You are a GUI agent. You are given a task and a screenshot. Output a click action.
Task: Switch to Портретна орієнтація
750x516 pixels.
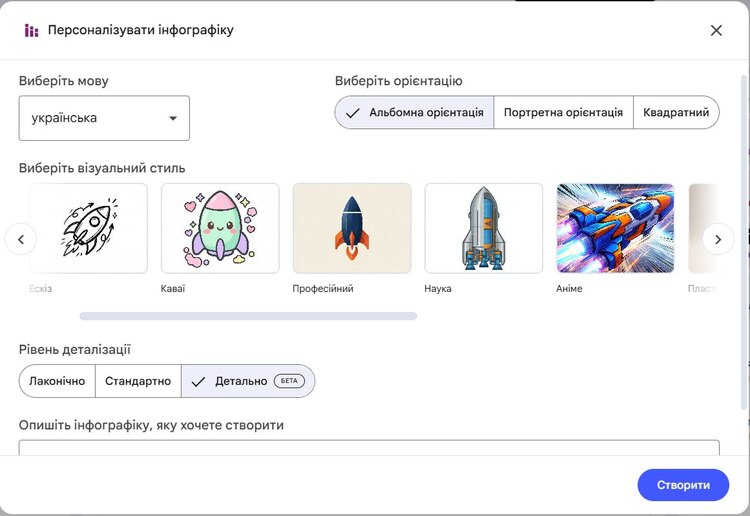(564, 113)
